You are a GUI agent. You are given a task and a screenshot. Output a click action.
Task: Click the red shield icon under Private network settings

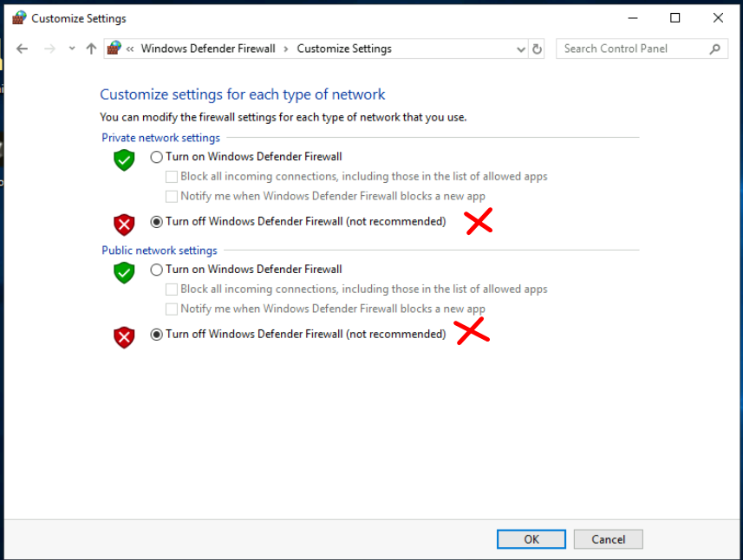coord(125,225)
